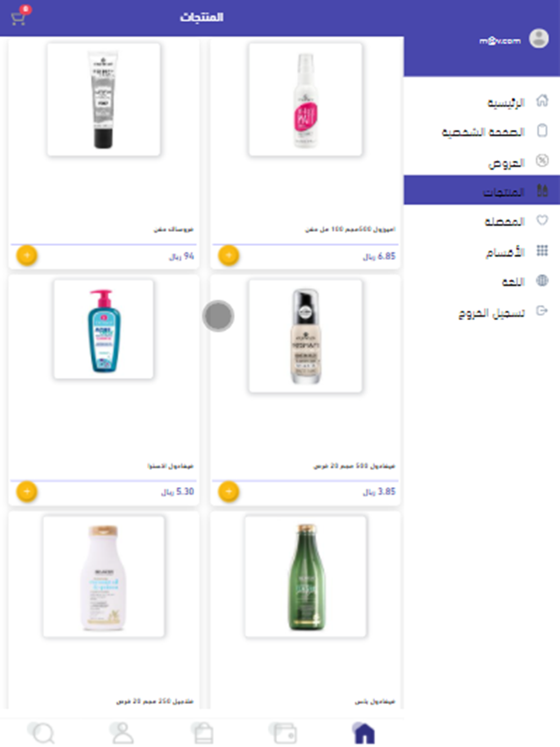Click the user avatar in the side menu
560x747 pixels.
[539, 38]
